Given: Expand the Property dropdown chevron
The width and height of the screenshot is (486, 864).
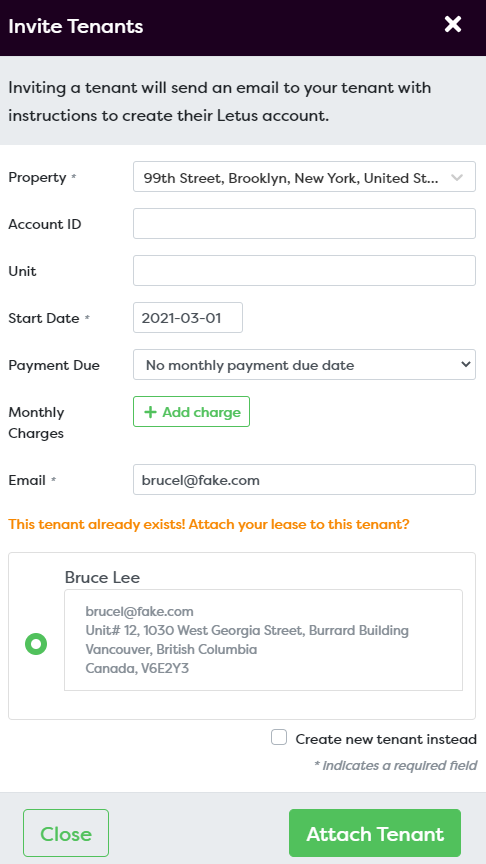Looking at the screenshot, I should (x=457, y=177).
